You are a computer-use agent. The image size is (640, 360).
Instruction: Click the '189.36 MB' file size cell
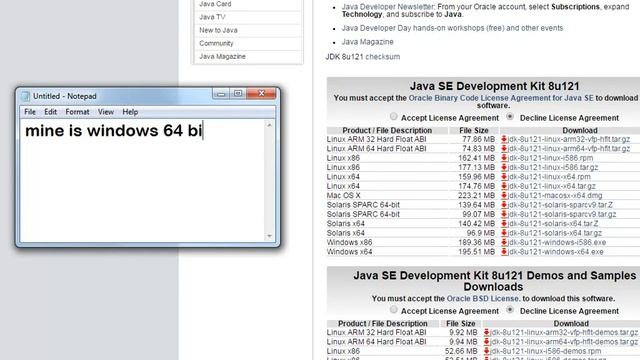(476, 242)
